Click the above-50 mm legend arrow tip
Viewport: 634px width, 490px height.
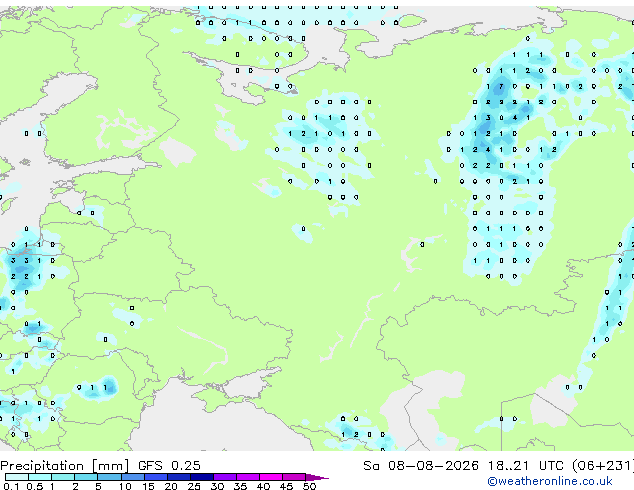317,477
